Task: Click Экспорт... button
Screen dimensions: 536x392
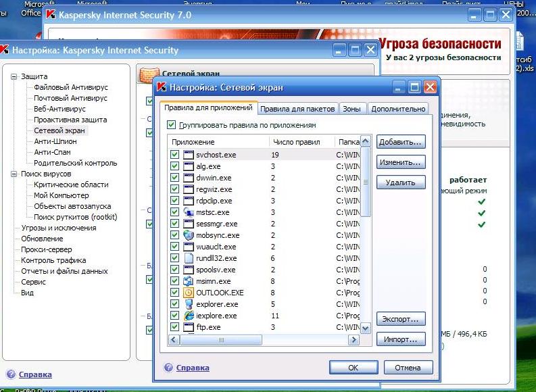Action: [x=401, y=319]
